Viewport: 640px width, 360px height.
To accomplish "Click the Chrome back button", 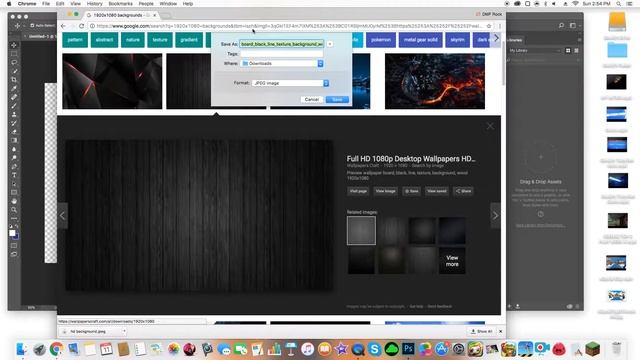I will click(63, 26).
